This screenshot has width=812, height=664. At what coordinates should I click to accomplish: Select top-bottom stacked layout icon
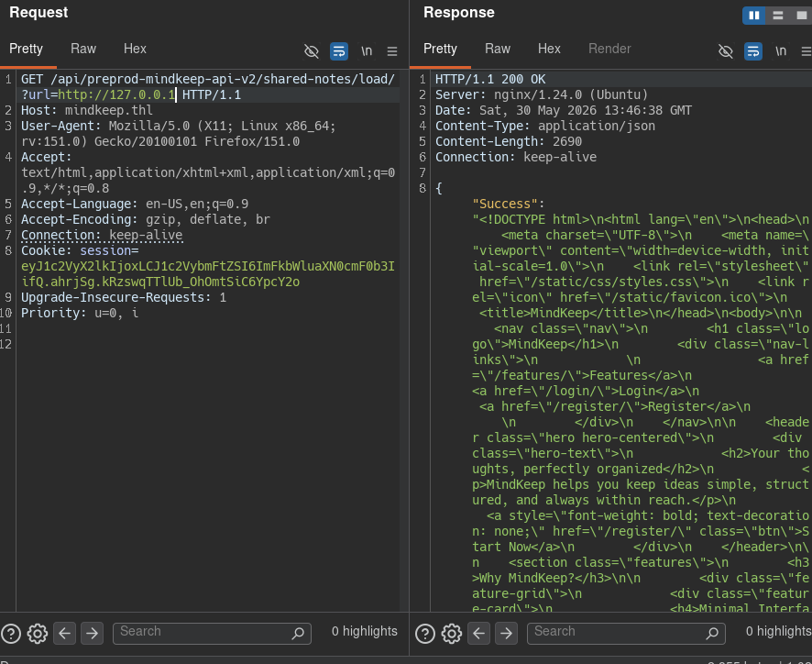[778, 16]
